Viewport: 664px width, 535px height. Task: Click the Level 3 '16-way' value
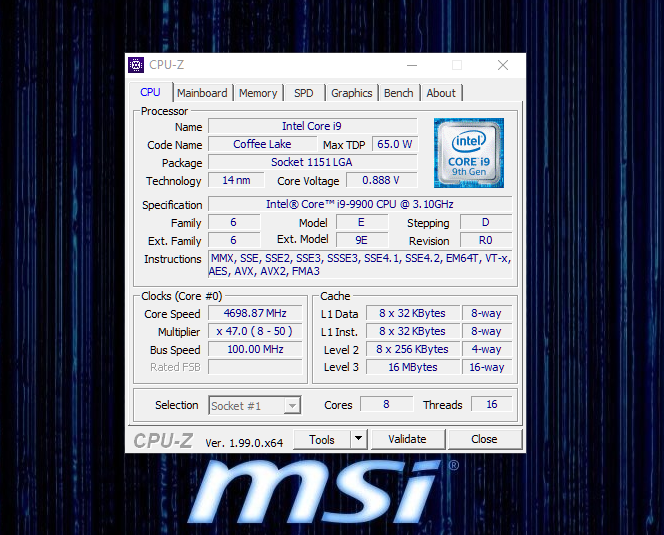[487, 367]
